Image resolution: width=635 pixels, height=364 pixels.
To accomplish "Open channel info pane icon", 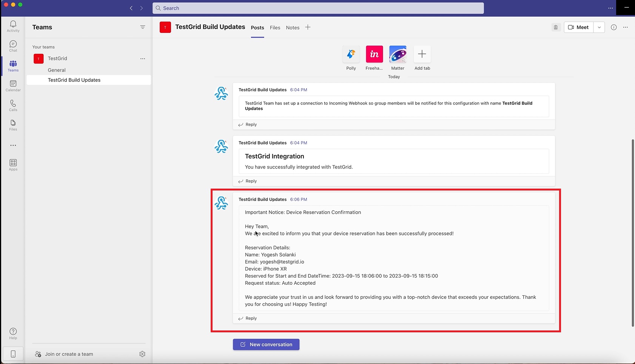I will [x=614, y=27].
